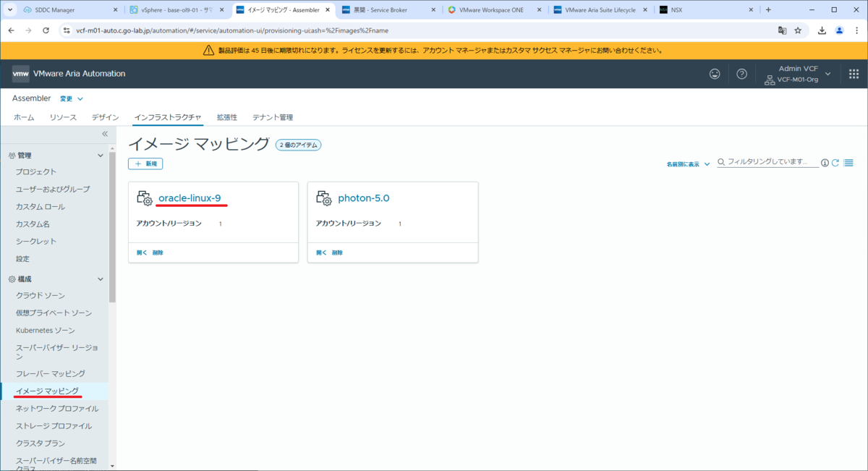Select the インフラストラクチャ tab

167,117
